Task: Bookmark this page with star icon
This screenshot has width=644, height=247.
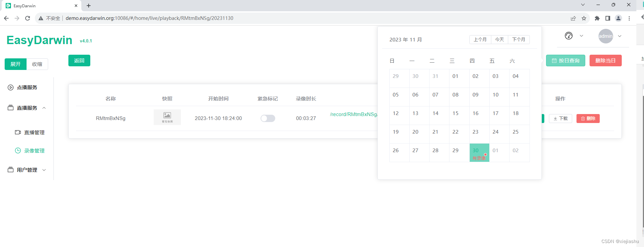Action: coord(584,18)
